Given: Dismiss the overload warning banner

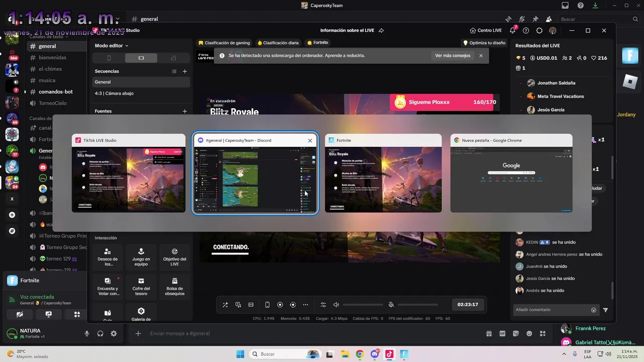Looking at the screenshot, I should pyautogui.click(x=481, y=56).
